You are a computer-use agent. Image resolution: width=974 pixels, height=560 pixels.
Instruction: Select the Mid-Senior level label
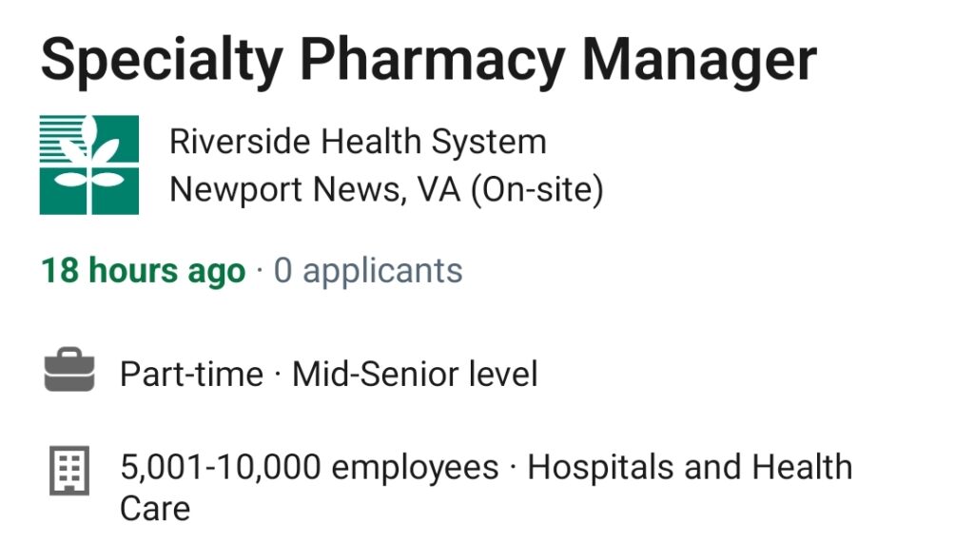415,375
